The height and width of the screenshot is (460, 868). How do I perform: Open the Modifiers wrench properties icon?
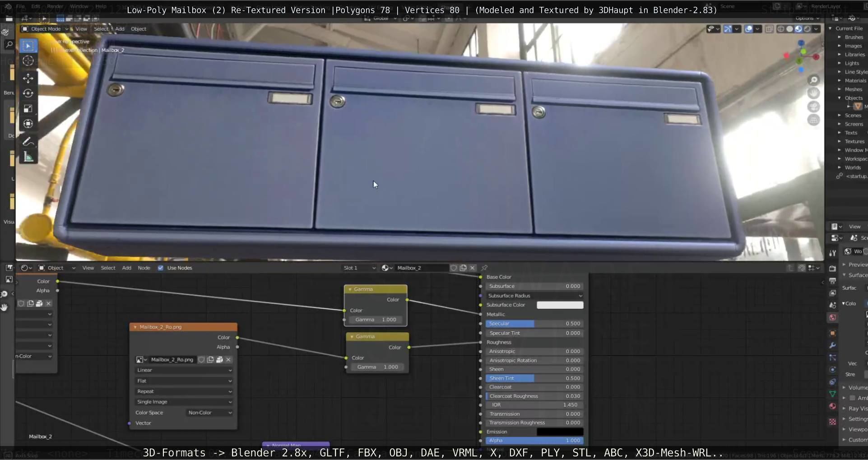point(833,345)
